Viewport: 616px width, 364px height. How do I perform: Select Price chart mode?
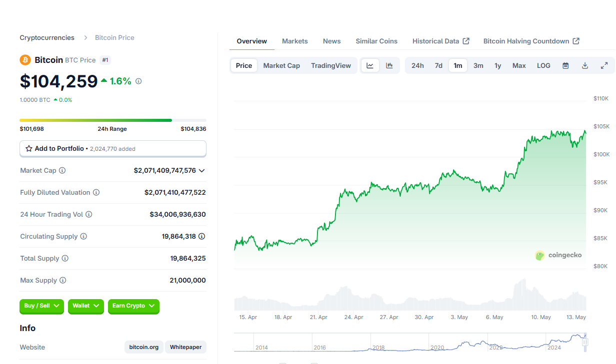244,65
